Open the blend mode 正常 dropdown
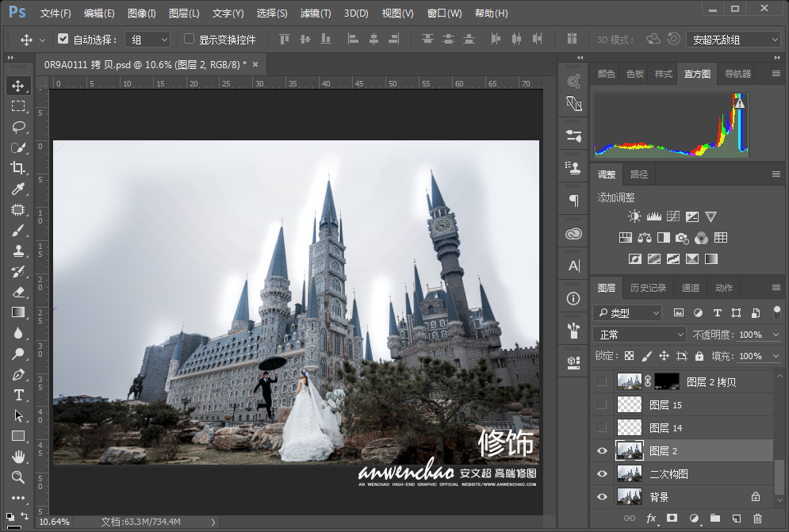789x532 pixels. [639, 335]
